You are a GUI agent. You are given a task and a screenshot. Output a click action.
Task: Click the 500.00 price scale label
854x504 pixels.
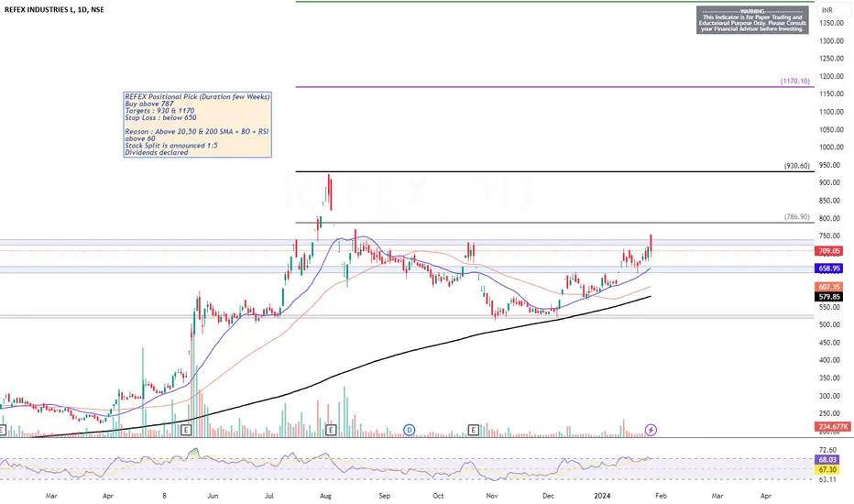831,324
